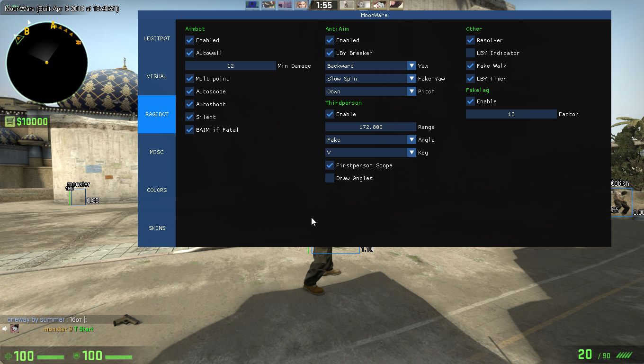
Task: Click the monster player avatar beside speaker
Action: [15, 328]
